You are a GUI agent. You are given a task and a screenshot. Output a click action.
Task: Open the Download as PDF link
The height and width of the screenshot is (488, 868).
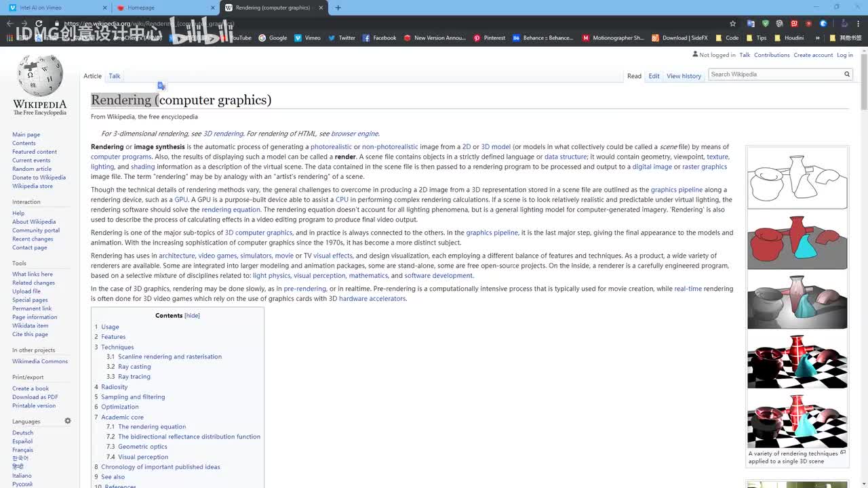(35, 397)
